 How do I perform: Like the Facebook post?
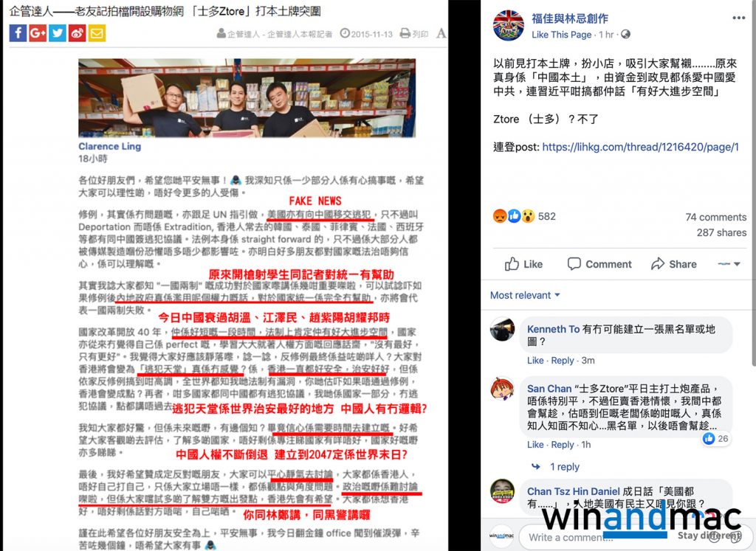pos(523,264)
